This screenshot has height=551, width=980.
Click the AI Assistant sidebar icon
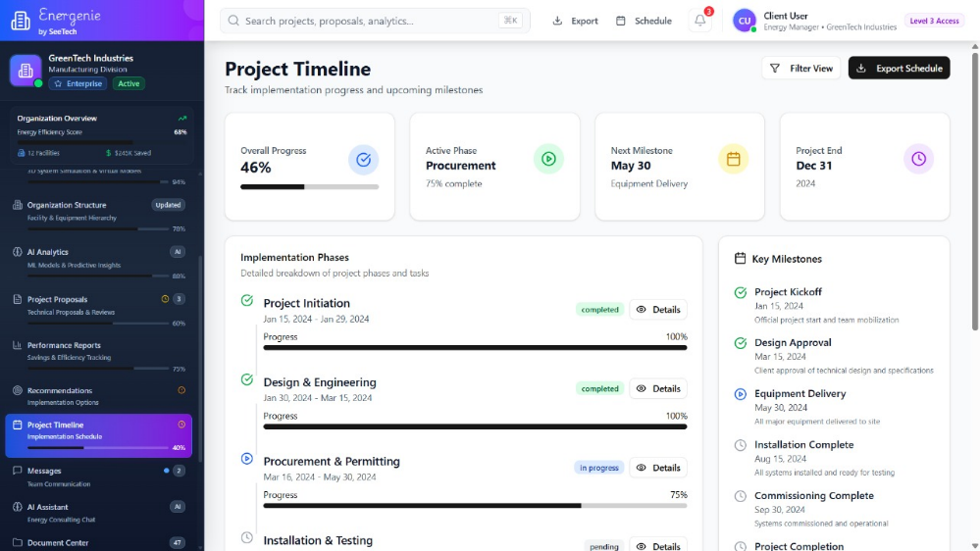(x=18, y=507)
